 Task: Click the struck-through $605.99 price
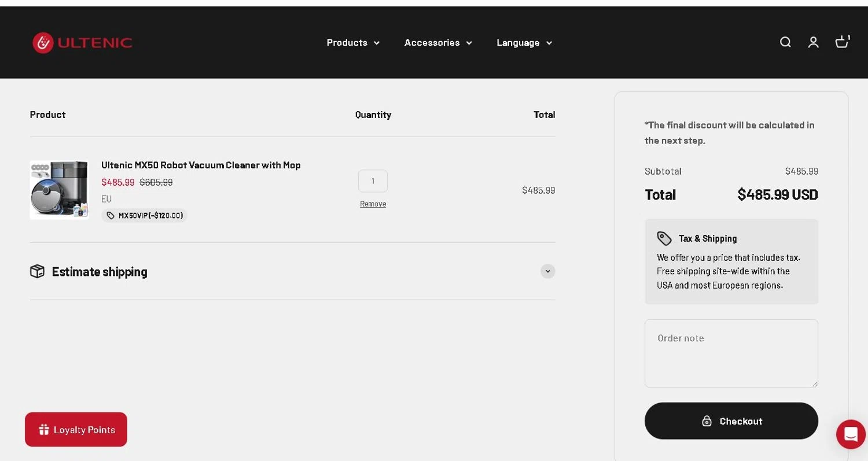[156, 182]
